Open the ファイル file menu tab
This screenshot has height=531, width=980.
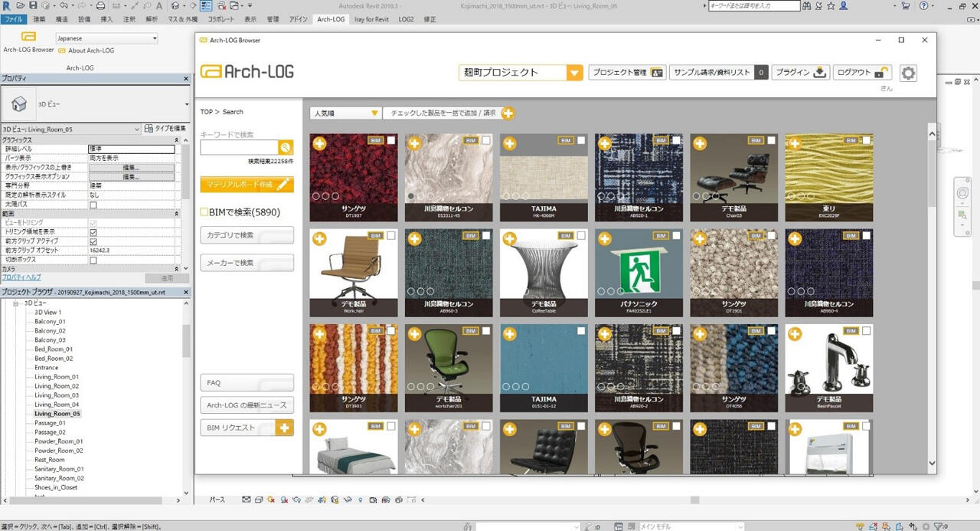click(x=13, y=19)
